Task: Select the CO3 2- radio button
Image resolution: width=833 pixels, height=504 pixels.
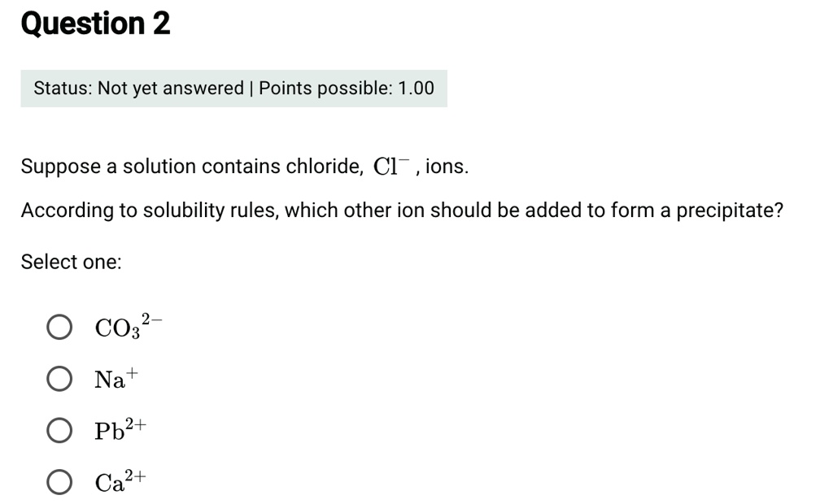Action: point(59,326)
